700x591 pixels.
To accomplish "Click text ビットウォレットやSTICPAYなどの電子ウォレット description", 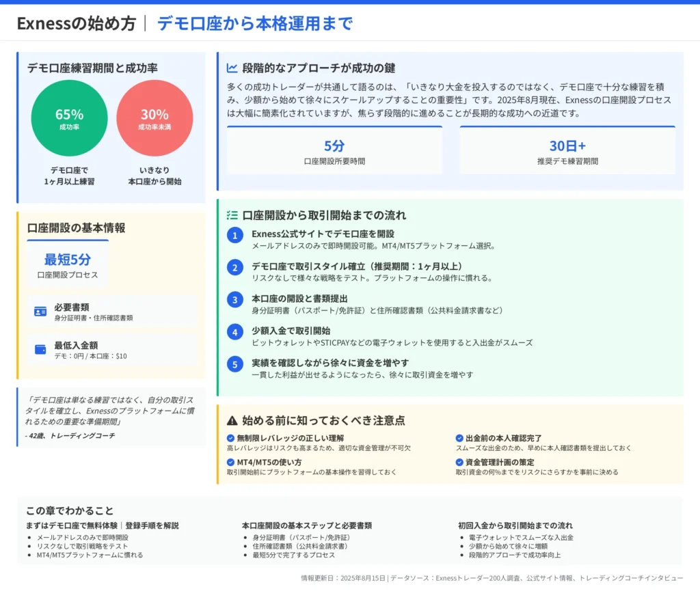I will coord(392,342).
